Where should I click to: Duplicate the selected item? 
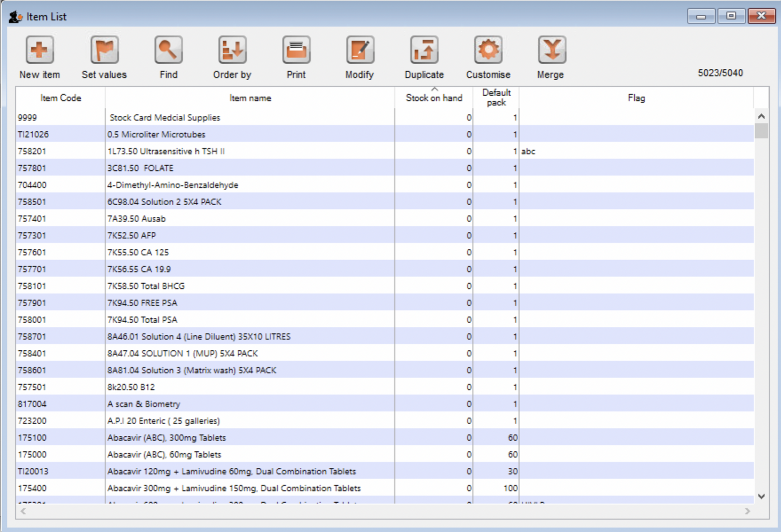click(424, 50)
